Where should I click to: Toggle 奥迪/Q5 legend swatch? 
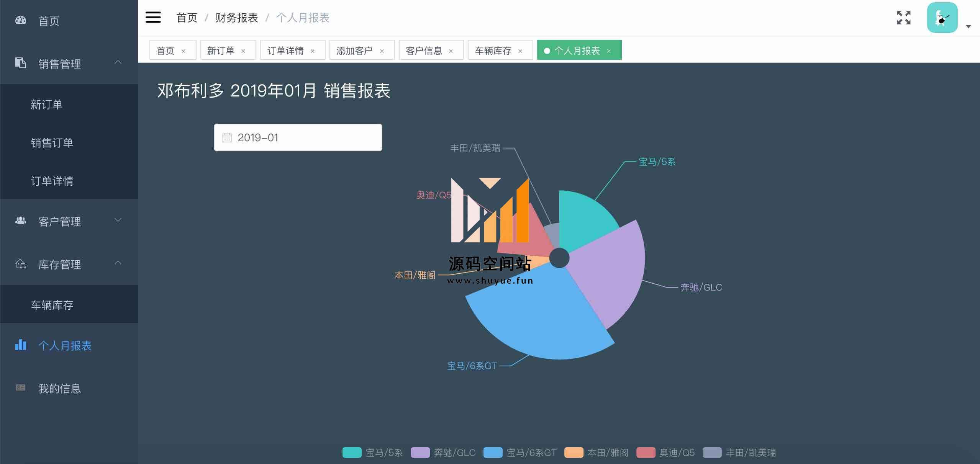(646, 453)
